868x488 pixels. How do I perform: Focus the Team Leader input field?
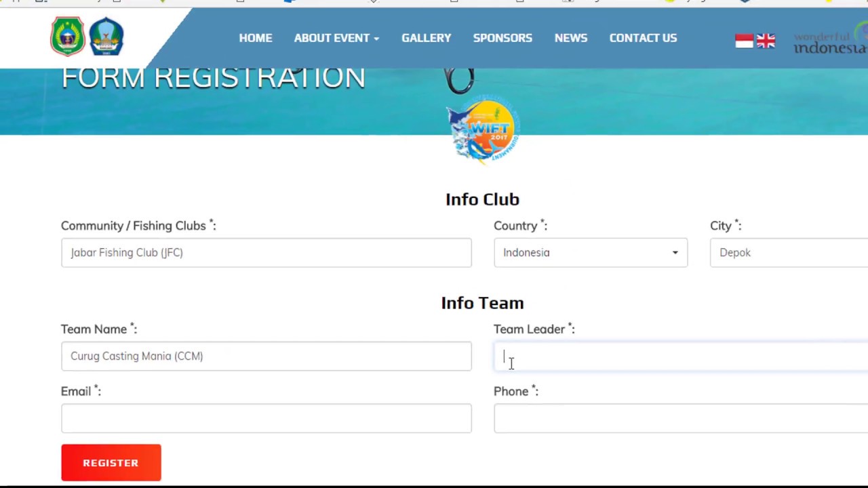pyautogui.click(x=681, y=356)
